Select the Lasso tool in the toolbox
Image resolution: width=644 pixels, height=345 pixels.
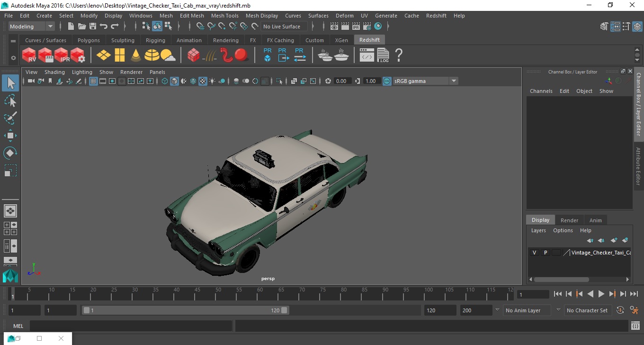point(10,100)
